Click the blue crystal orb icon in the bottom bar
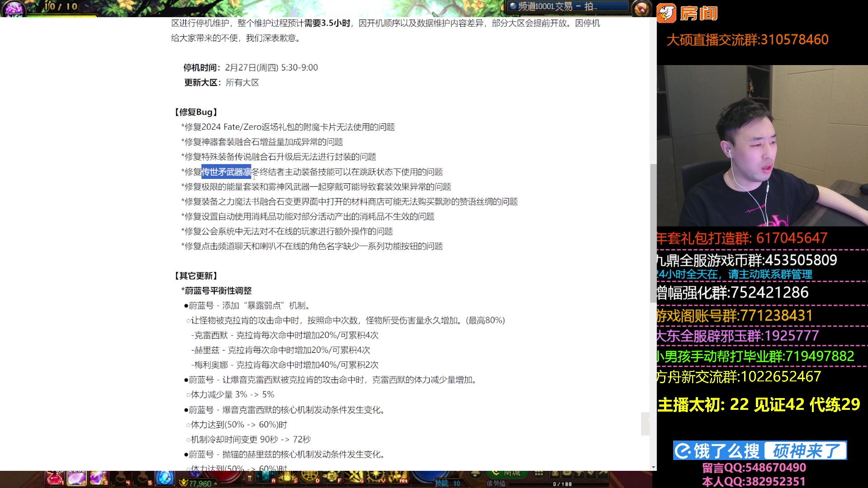The image size is (868, 488). [165, 479]
